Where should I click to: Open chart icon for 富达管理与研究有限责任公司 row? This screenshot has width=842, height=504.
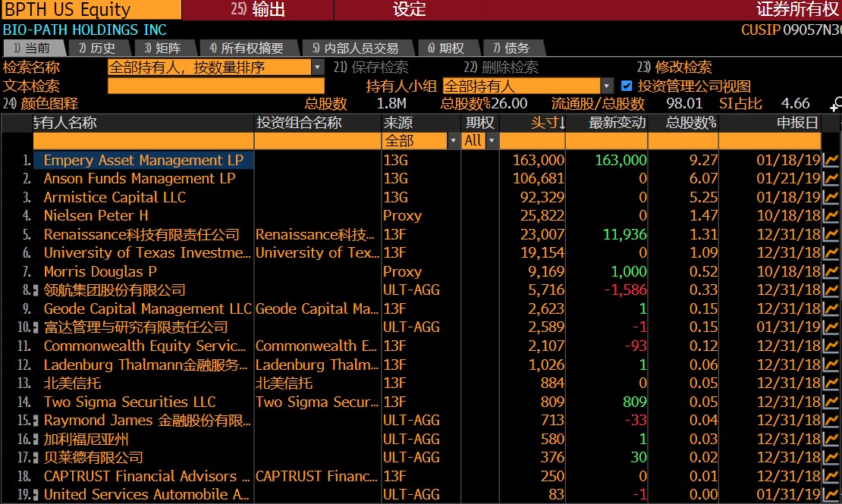click(831, 327)
